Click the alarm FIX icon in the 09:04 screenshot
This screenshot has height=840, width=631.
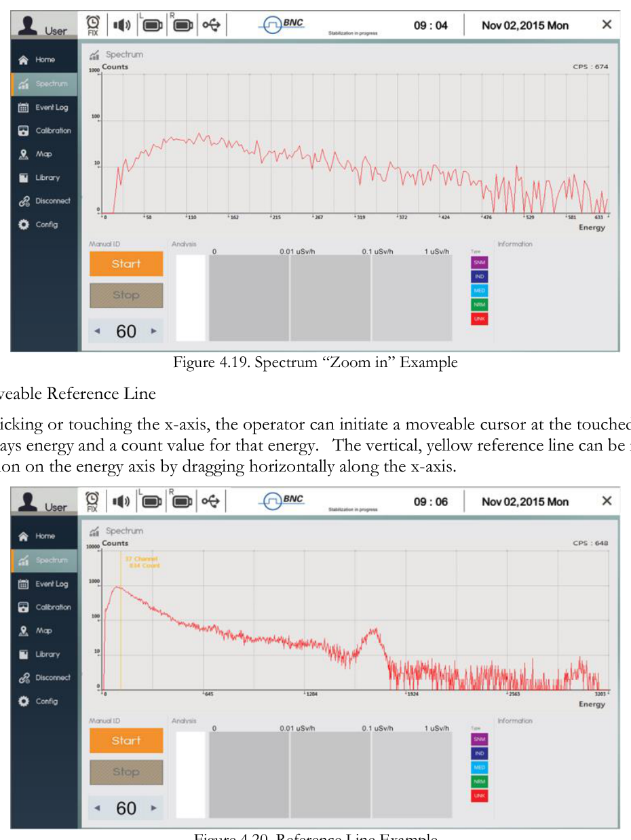93,26
